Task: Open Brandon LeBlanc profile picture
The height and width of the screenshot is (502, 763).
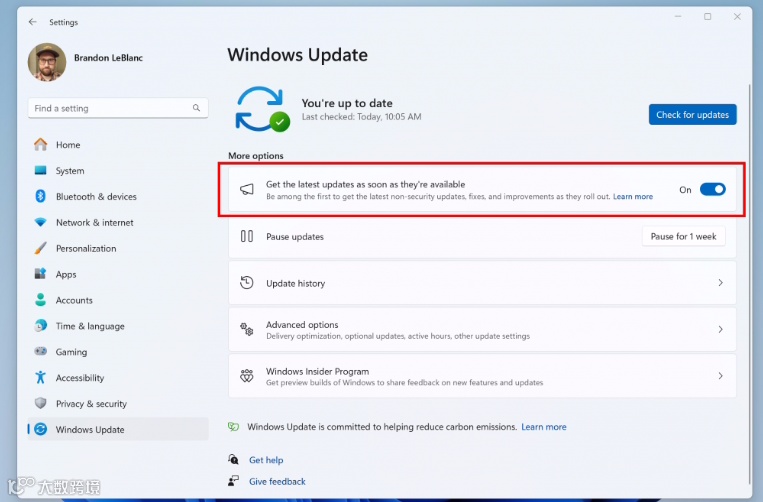Action: [47, 62]
